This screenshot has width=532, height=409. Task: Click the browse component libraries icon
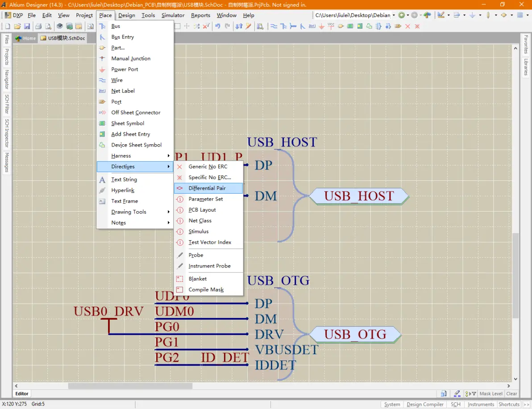click(260, 26)
